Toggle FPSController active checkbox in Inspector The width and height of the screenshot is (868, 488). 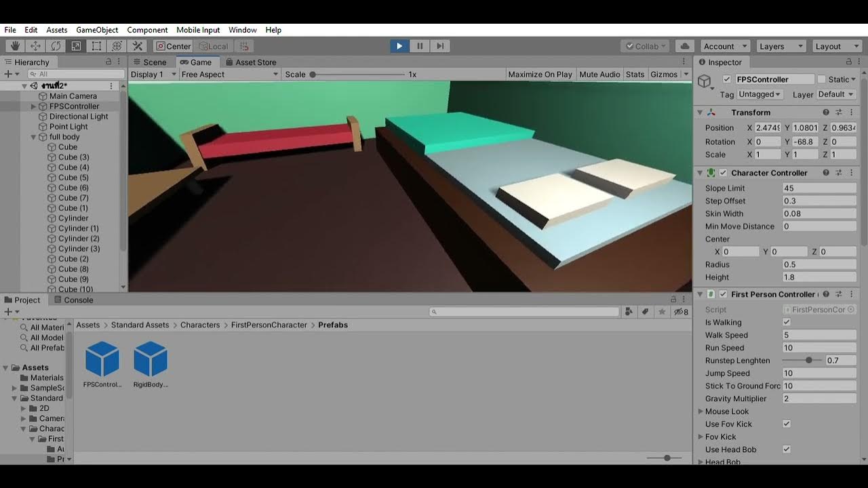[727, 79]
